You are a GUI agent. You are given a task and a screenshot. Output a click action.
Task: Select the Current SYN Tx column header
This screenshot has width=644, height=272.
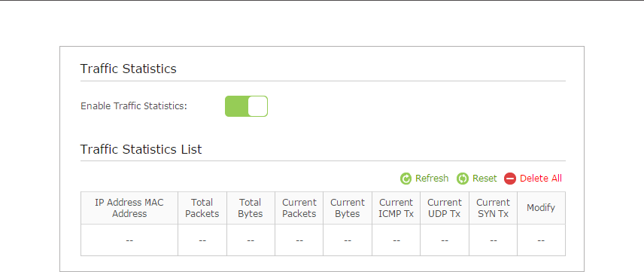pos(493,208)
